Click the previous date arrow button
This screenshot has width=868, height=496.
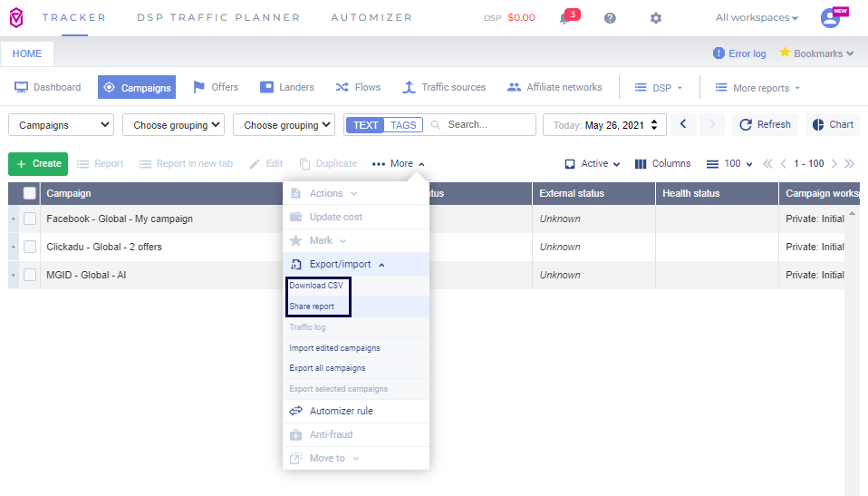point(684,124)
